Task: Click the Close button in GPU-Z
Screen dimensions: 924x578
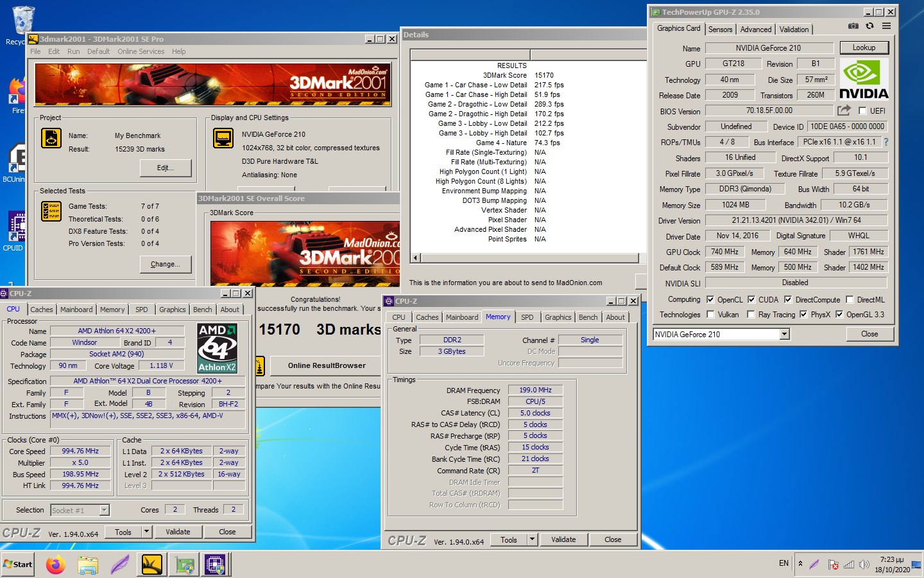Action: point(869,334)
